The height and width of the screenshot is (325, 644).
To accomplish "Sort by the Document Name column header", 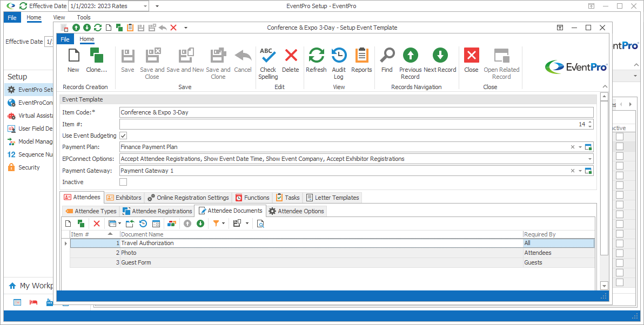I will 321,234.
